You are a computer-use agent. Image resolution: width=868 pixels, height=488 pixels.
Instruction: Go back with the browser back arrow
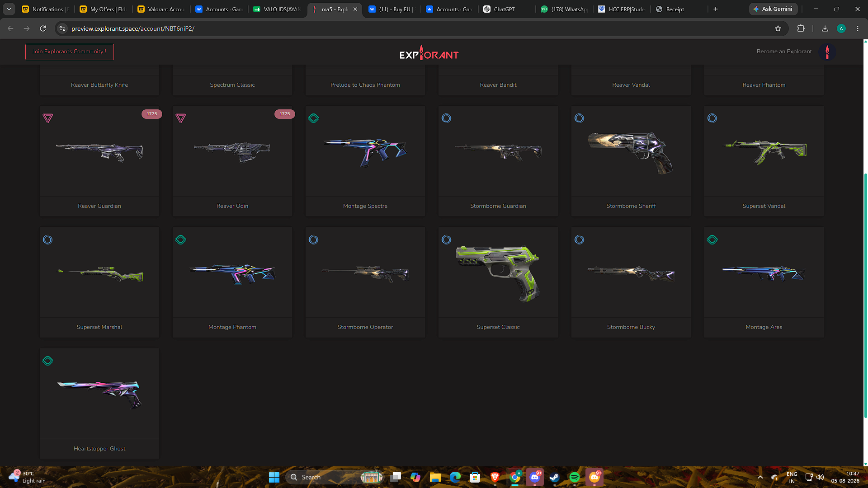point(10,28)
